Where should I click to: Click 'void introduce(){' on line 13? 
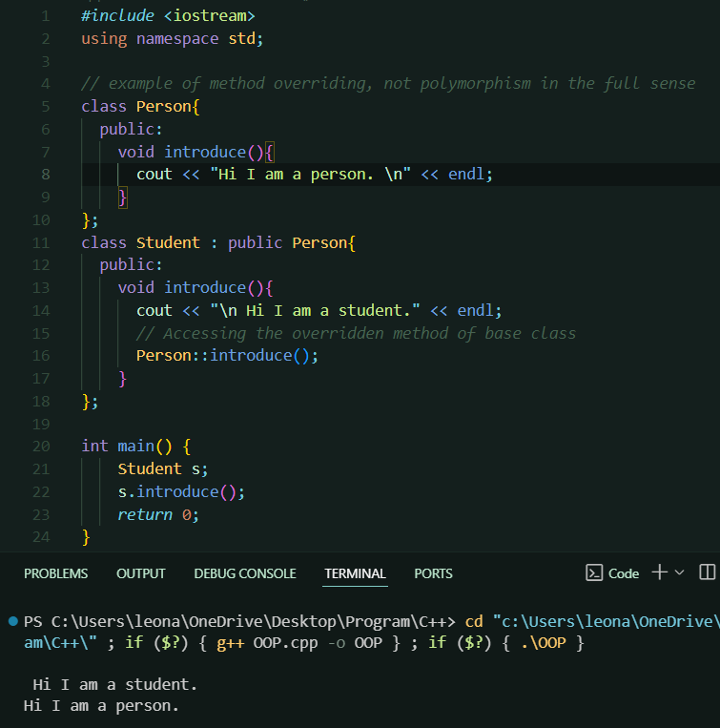pyautogui.click(x=195, y=288)
